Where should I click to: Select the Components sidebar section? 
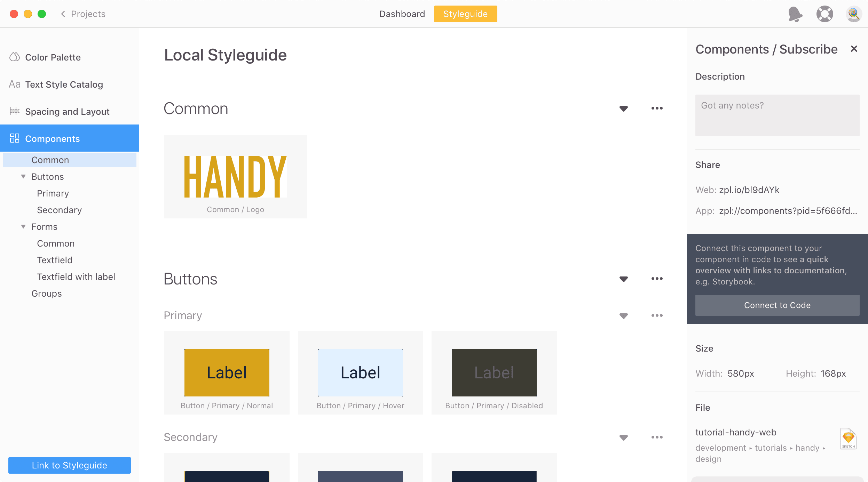pyautogui.click(x=70, y=138)
